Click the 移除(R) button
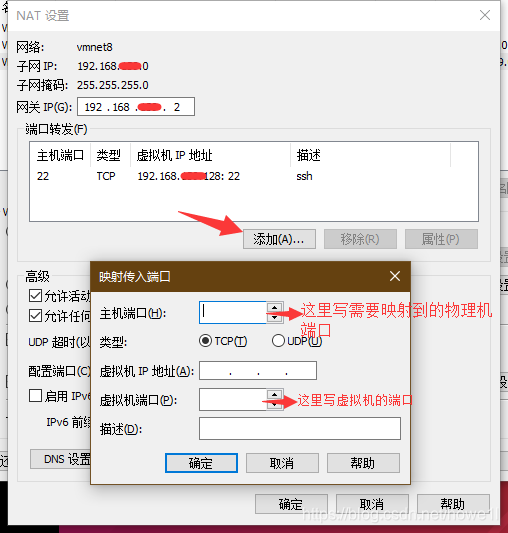Viewport: 508px width, 533px height. point(360,239)
